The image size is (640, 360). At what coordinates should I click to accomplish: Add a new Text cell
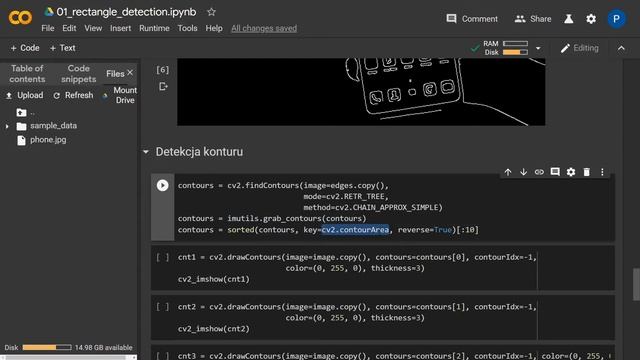(x=62, y=48)
